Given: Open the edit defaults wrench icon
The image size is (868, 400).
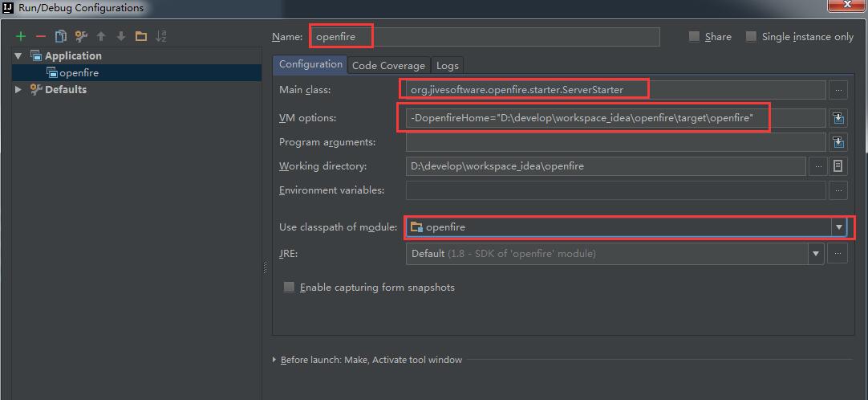Looking at the screenshot, I should [x=81, y=37].
